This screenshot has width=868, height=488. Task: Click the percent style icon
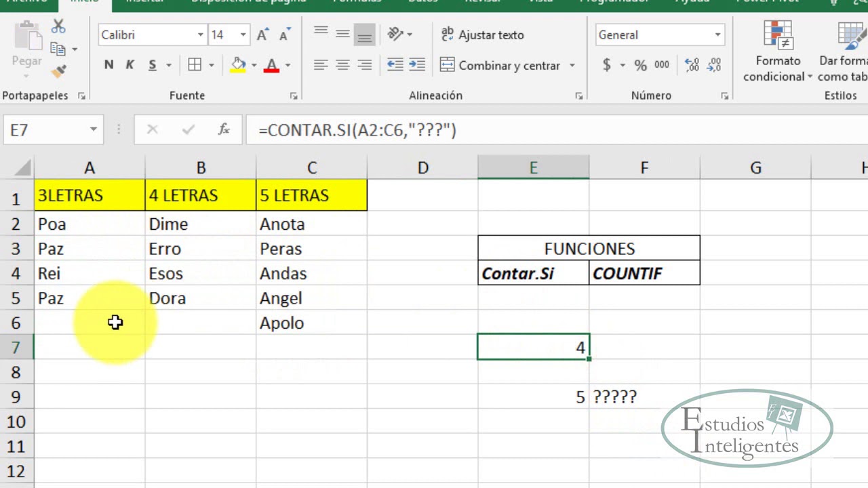pos(640,65)
